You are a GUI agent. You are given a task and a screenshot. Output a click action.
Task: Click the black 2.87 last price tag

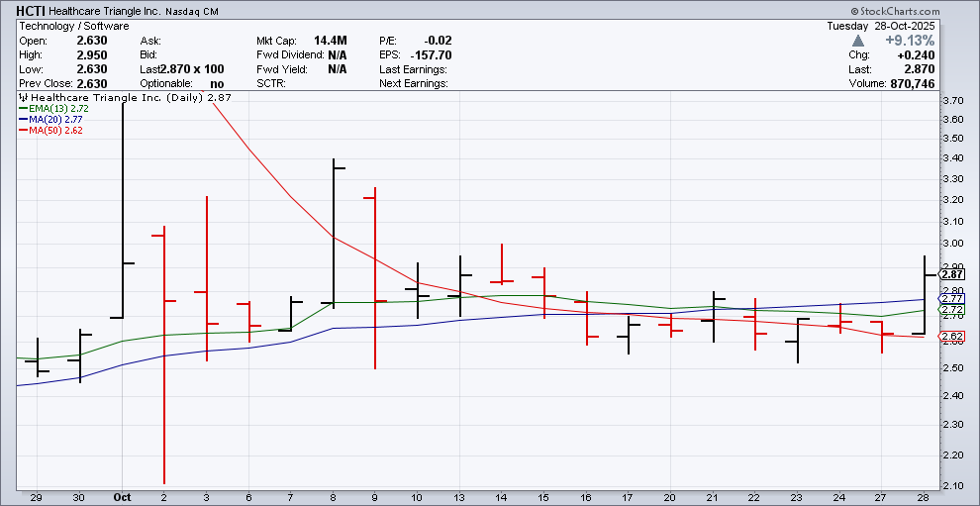[951, 274]
